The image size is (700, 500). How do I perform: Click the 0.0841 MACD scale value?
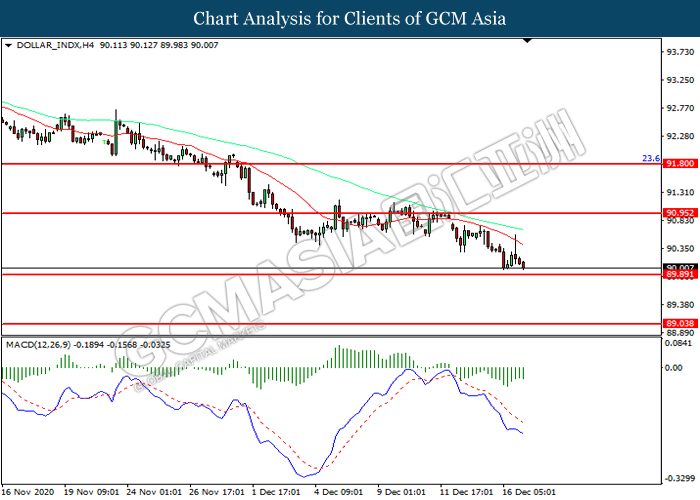click(680, 344)
